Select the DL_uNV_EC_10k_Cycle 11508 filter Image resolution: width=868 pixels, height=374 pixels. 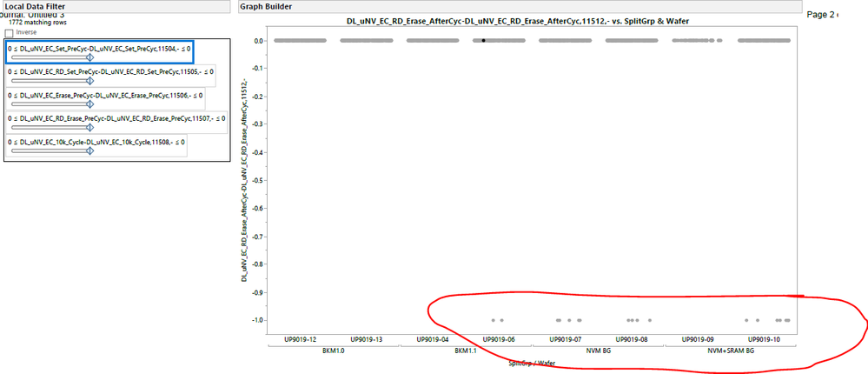(96, 145)
